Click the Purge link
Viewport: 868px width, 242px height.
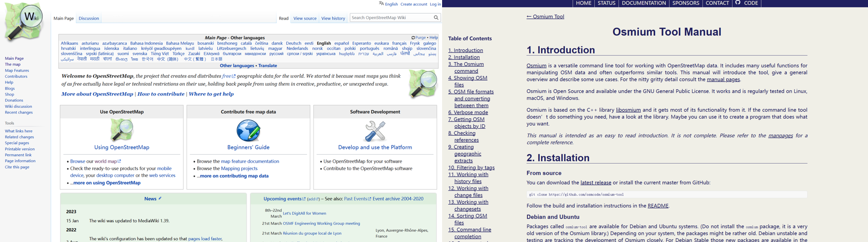(x=421, y=38)
